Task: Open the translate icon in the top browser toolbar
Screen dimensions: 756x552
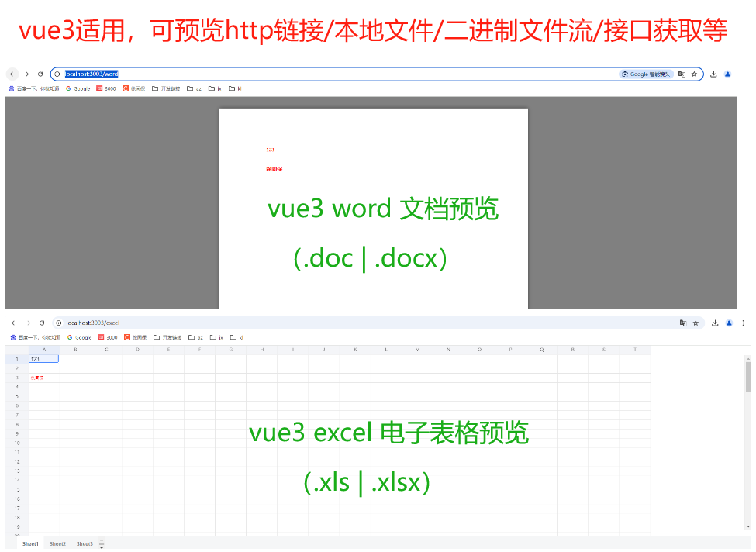Action: pyautogui.click(x=682, y=74)
